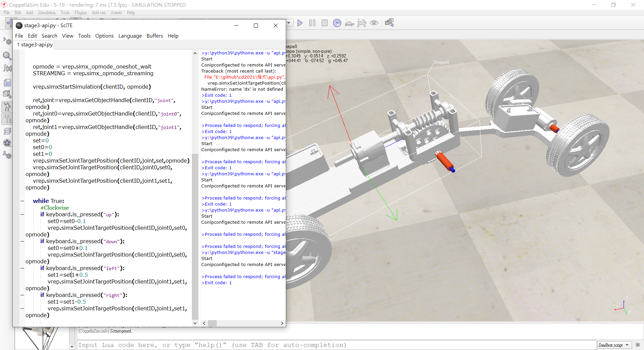644x350 pixels.
Task: Toggle real-time mode clock icon
Action: (x=337, y=23)
